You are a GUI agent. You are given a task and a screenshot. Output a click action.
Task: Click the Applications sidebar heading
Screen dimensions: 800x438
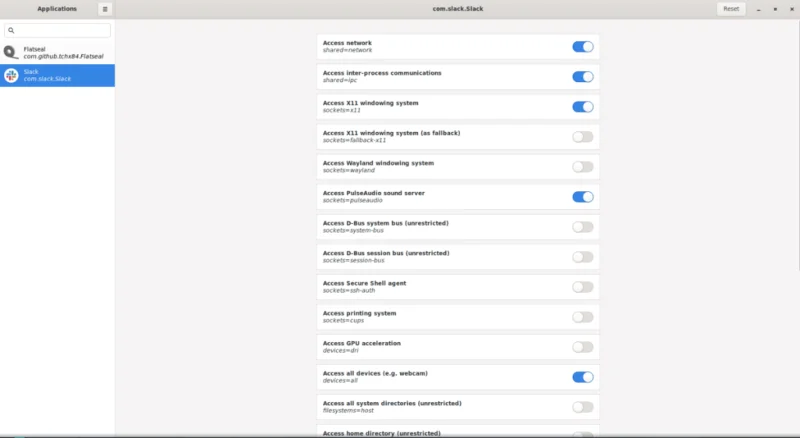tap(57, 9)
